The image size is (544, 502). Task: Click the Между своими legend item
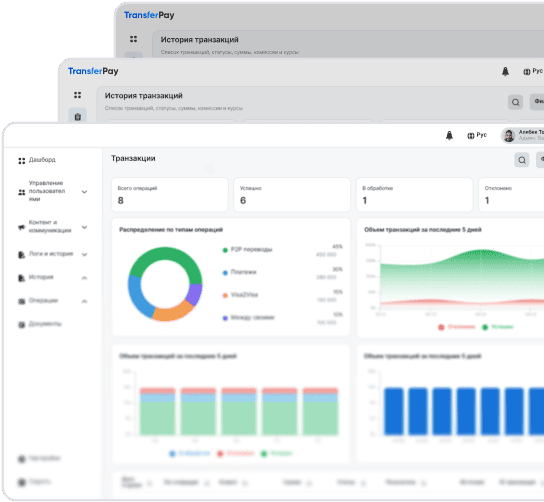[248, 317]
